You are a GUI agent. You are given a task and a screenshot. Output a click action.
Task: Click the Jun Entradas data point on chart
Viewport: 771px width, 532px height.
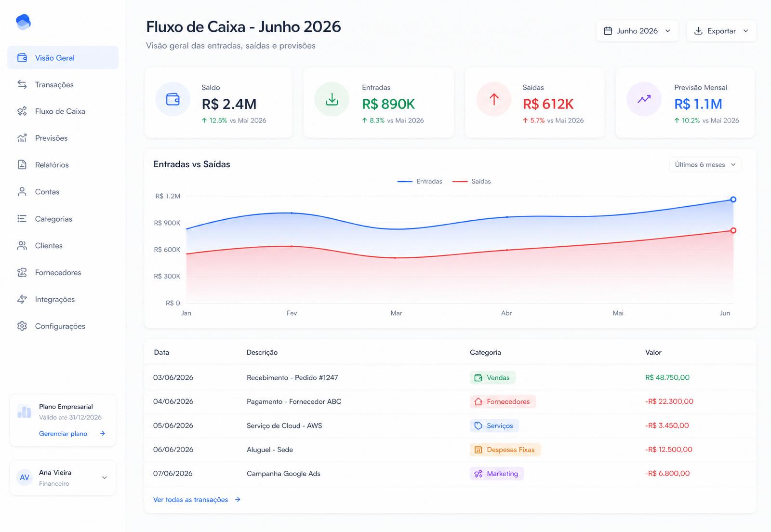[733, 199]
